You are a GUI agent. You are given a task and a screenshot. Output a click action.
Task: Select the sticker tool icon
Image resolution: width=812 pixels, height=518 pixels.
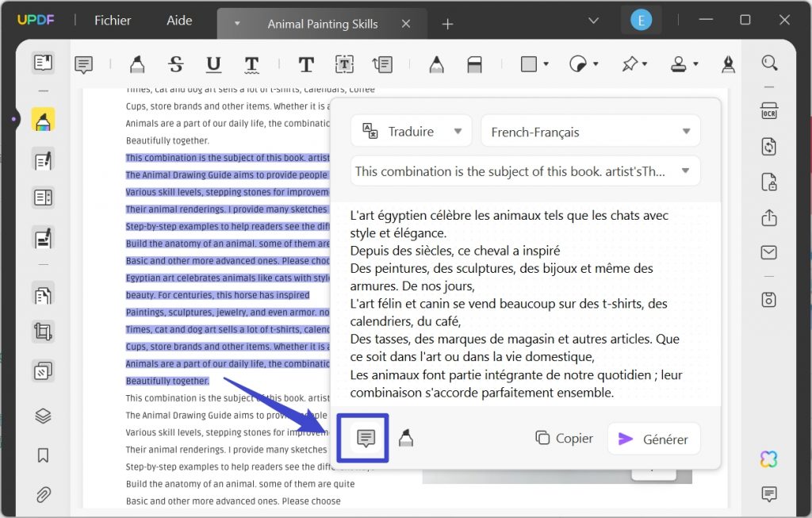click(578, 64)
